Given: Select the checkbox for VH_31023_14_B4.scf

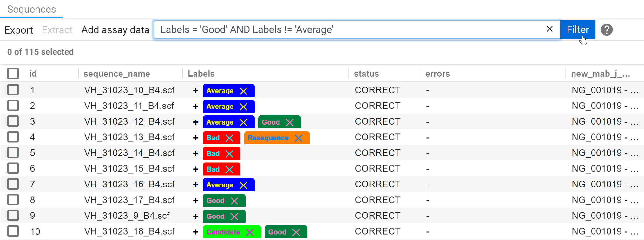Looking at the screenshot, I should tap(13, 152).
